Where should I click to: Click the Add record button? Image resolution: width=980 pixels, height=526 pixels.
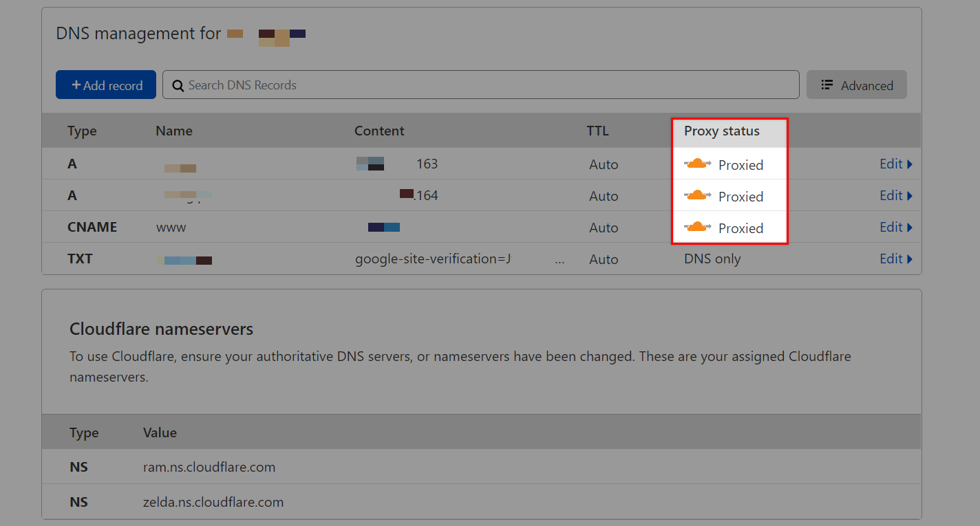coord(106,85)
